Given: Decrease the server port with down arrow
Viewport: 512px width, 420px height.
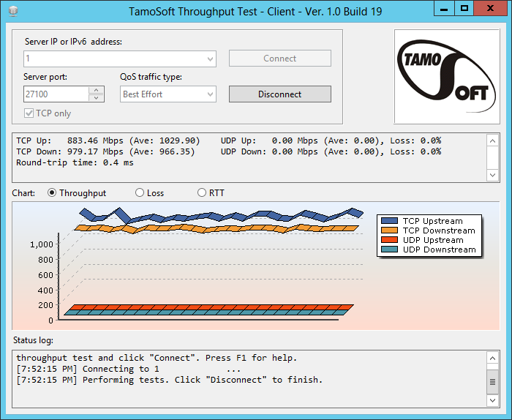Looking at the screenshot, I should (x=96, y=98).
